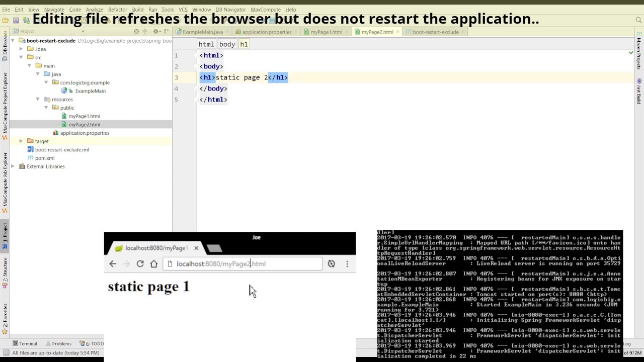Open the Ant Build side panel
Viewport: 644px width, 362px height.
click(639, 91)
